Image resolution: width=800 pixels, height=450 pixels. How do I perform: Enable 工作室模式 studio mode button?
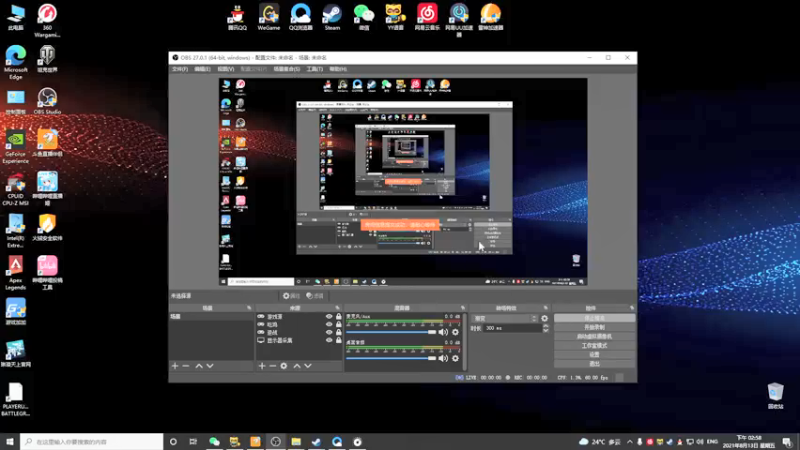pos(594,345)
